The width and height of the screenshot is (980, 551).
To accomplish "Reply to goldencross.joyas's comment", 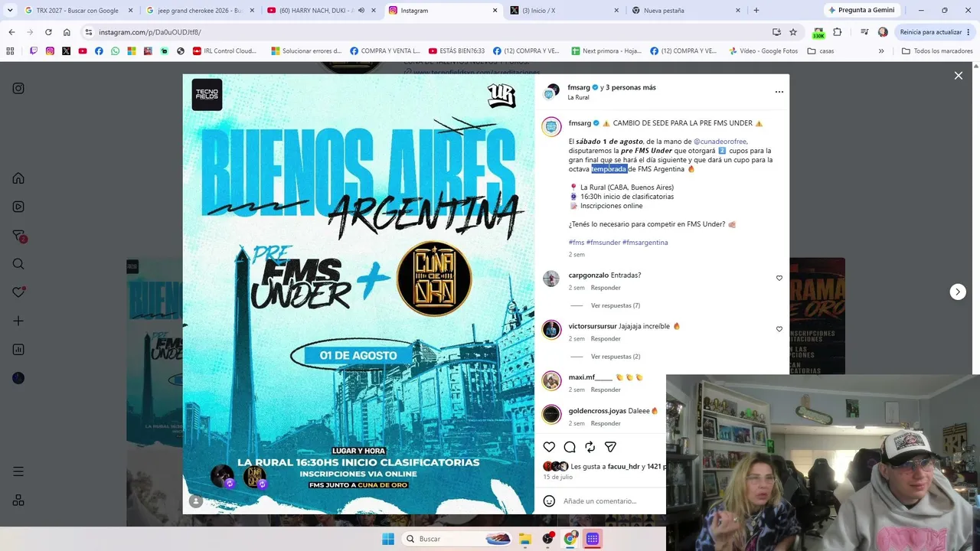I will (606, 423).
